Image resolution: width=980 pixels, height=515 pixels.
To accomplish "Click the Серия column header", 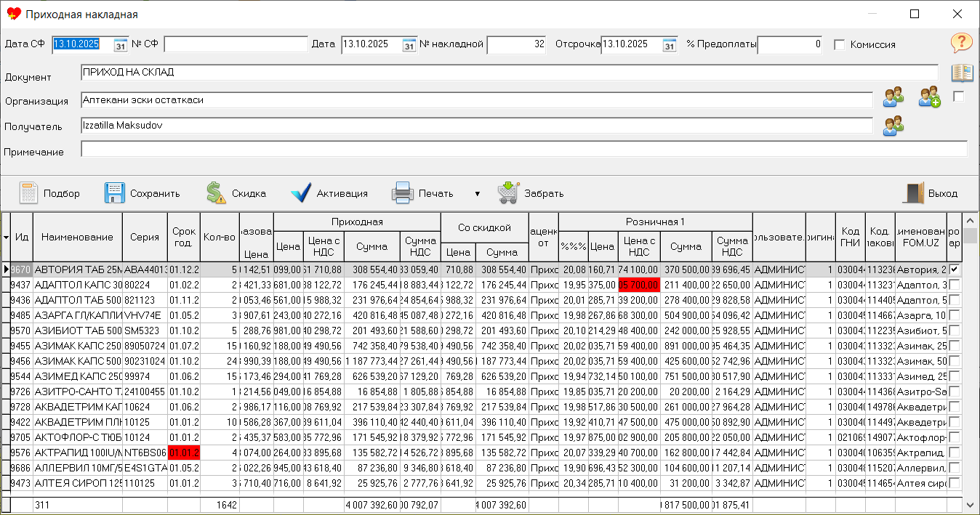I will pos(144,237).
